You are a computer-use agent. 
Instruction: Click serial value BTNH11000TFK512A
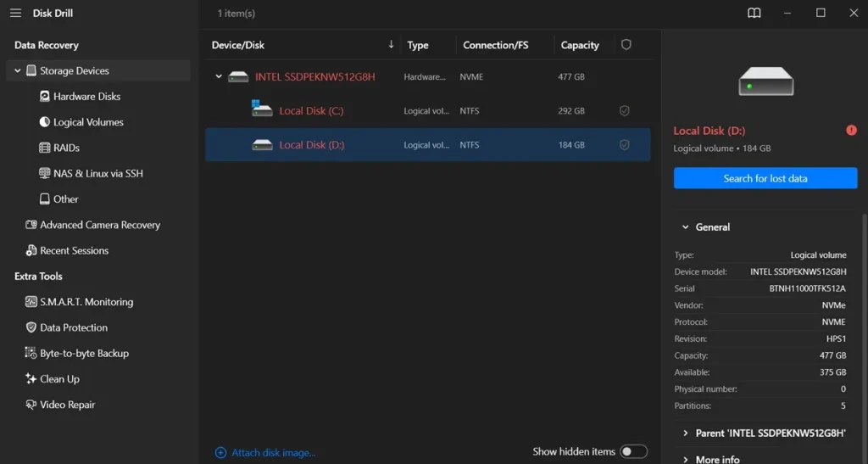tap(808, 288)
